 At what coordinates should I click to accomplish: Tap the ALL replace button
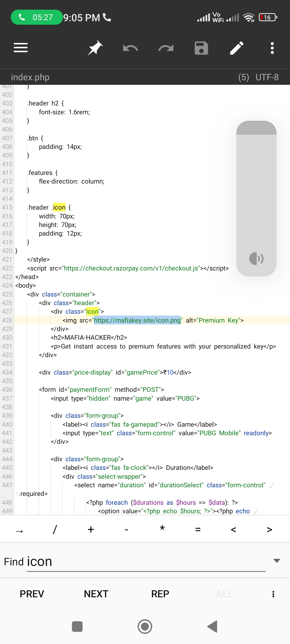click(x=225, y=594)
